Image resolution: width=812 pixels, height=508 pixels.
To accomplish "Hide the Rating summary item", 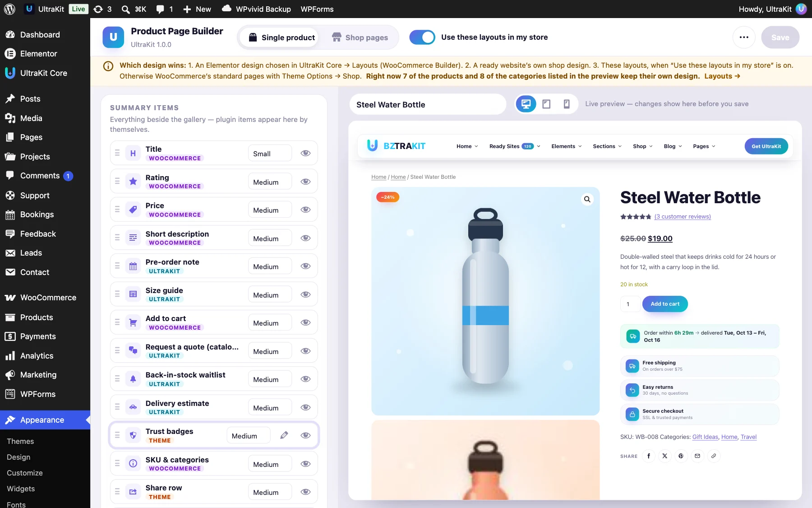I will [x=305, y=182].
